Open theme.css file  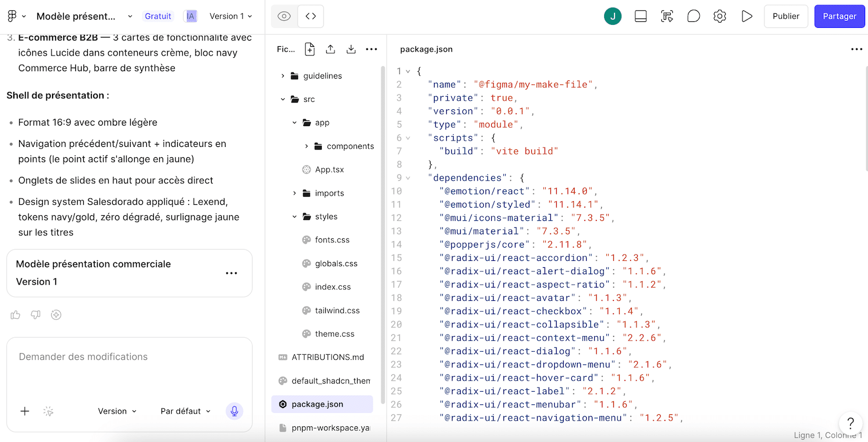[x=334, y=334]
